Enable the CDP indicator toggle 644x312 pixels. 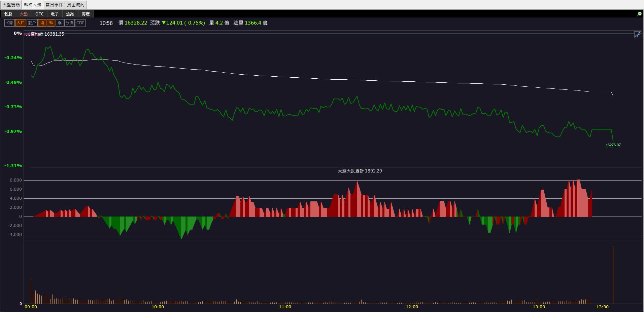coord(80,23)
